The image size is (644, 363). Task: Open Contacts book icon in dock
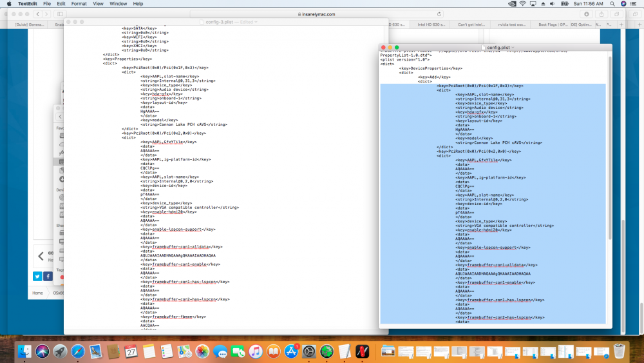[x=113, y=351]
